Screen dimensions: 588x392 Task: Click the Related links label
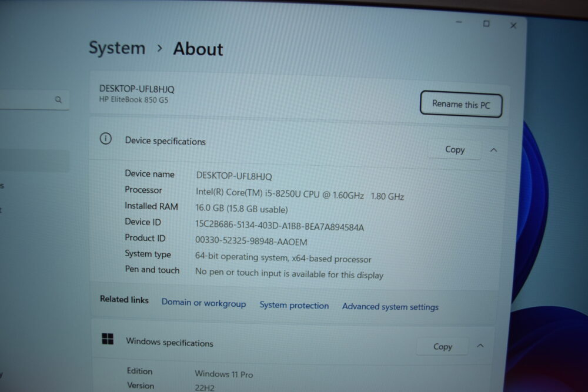pos(124,299)
